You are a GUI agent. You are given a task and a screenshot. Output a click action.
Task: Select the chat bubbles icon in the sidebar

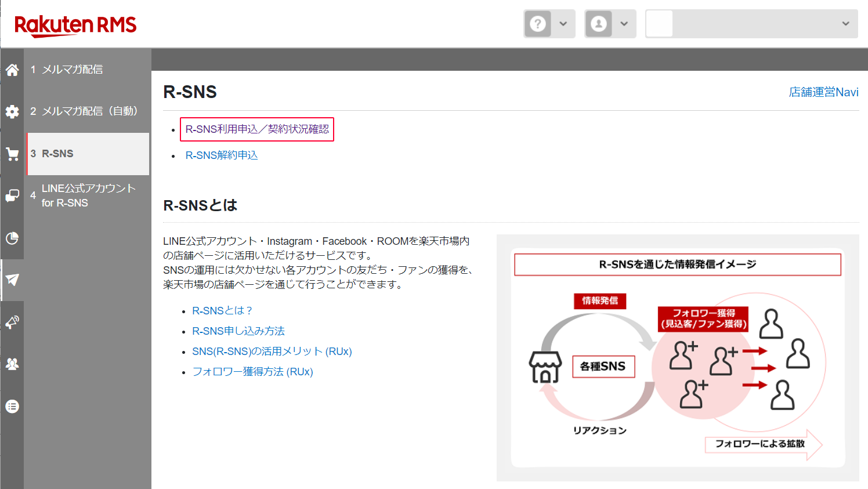(12, 195)
